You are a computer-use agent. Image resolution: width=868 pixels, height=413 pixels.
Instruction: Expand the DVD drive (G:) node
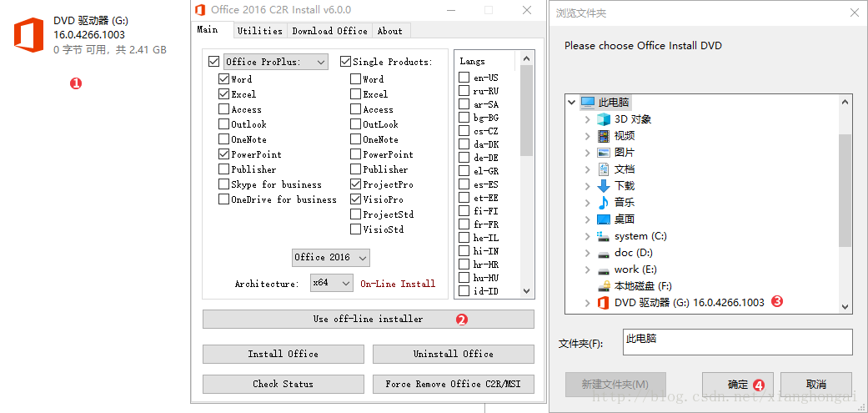click(x=588, y=303)
